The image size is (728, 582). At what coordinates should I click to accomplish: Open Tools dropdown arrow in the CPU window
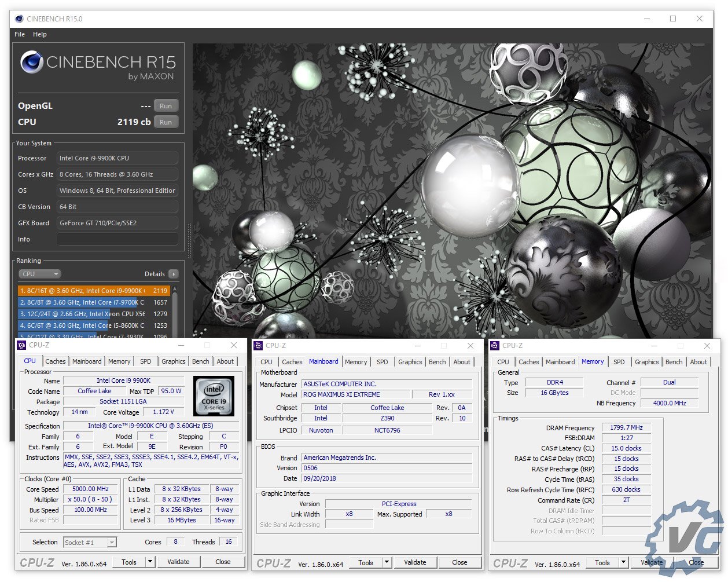pos(150,562)
